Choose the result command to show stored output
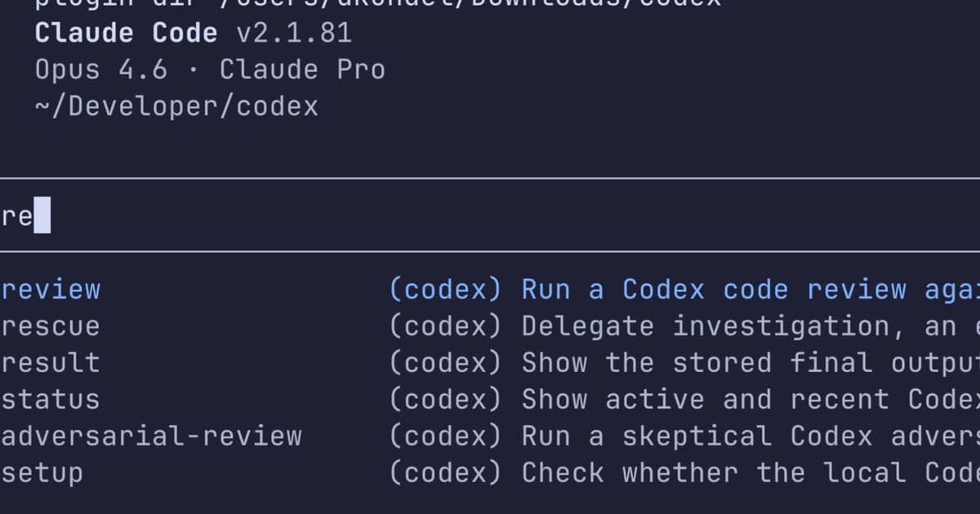 [x=51, y=362]
